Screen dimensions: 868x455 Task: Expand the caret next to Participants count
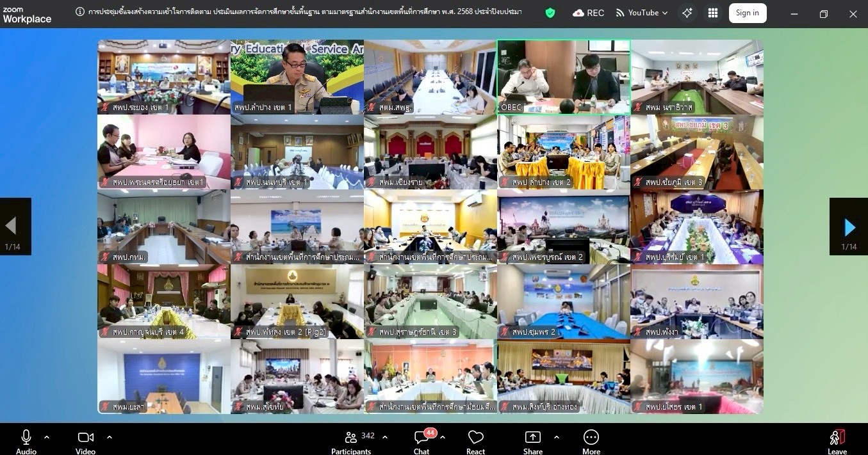coord(385,437)
